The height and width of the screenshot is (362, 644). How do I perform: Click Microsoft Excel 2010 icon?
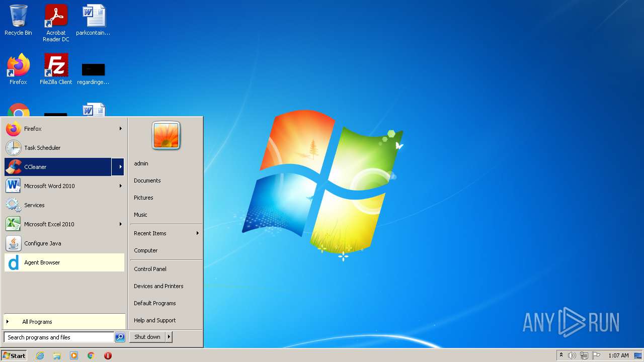[14, 224]
